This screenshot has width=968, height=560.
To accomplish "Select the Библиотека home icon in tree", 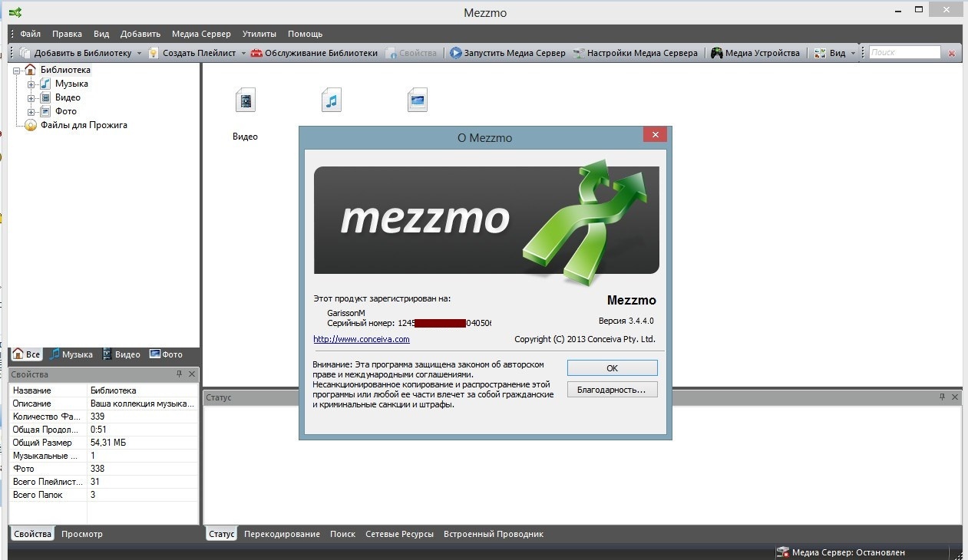I will (31, 70).
